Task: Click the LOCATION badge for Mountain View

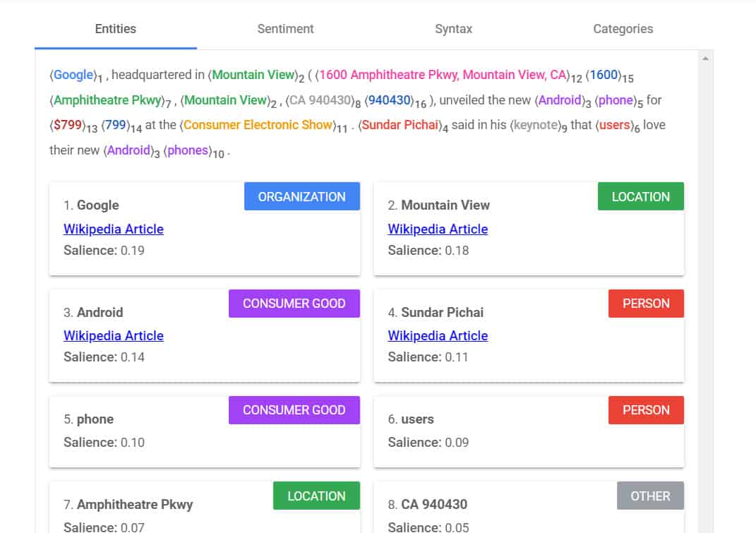Action: click(640, 196)
